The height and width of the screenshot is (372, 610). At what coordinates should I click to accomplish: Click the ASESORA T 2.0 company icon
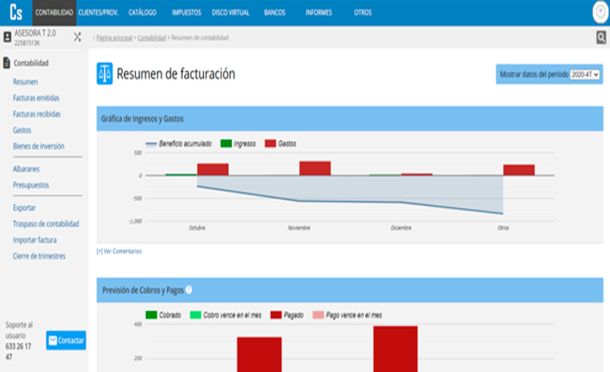(x=7, y=37)
